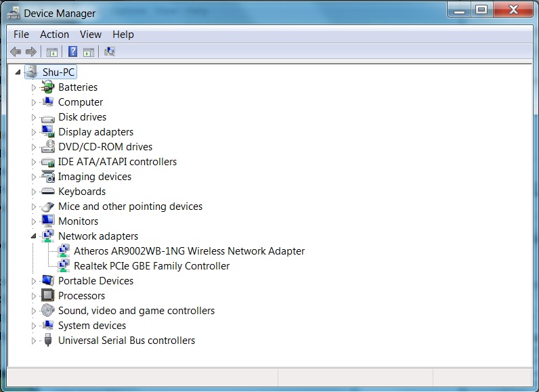This screenshot has width=539, height=392.
Task: Select the System devices label
Action: pyautogui.click(x=92, y=326)
